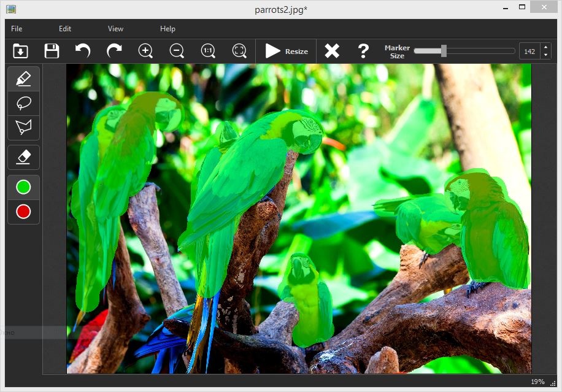The image size is (562, 392).
Task: Pick the green protect marker color
Action: (23, 187)
